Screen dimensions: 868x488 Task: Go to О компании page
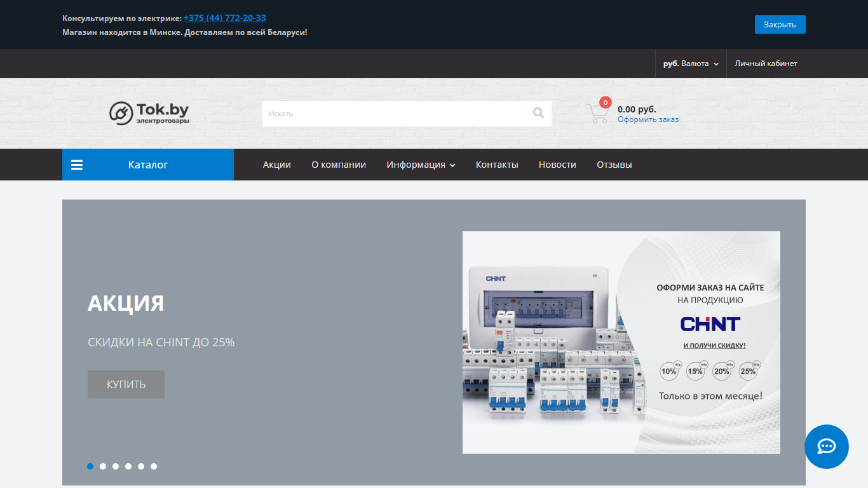tap(339, 165)
